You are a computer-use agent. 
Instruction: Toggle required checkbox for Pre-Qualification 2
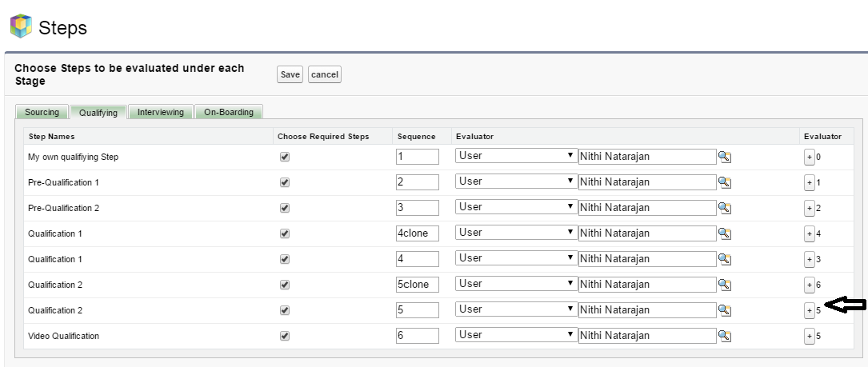(285, 209)
